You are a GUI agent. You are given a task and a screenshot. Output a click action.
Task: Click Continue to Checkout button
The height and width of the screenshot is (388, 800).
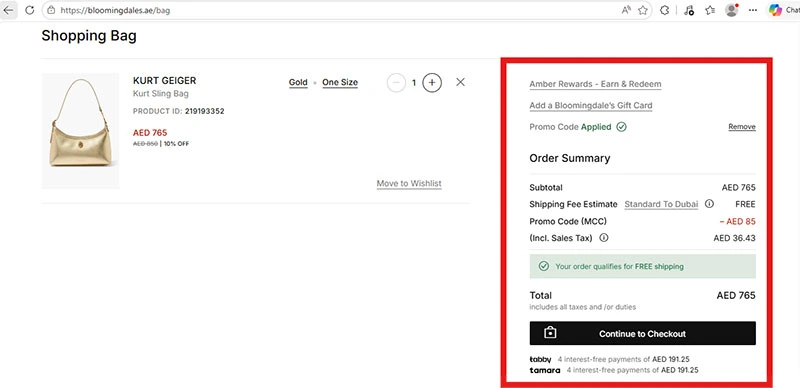[642, 333]
